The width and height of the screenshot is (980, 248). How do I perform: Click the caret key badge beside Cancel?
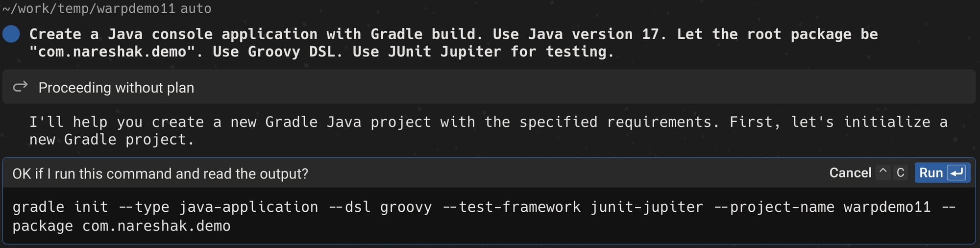(x=883, y=173)
